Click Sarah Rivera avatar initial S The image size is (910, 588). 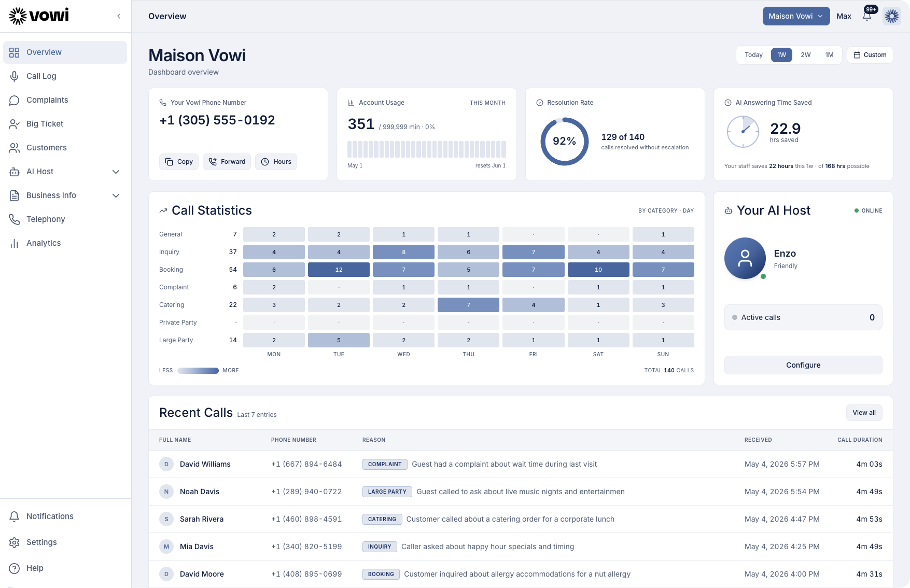[x=166, y=519]
